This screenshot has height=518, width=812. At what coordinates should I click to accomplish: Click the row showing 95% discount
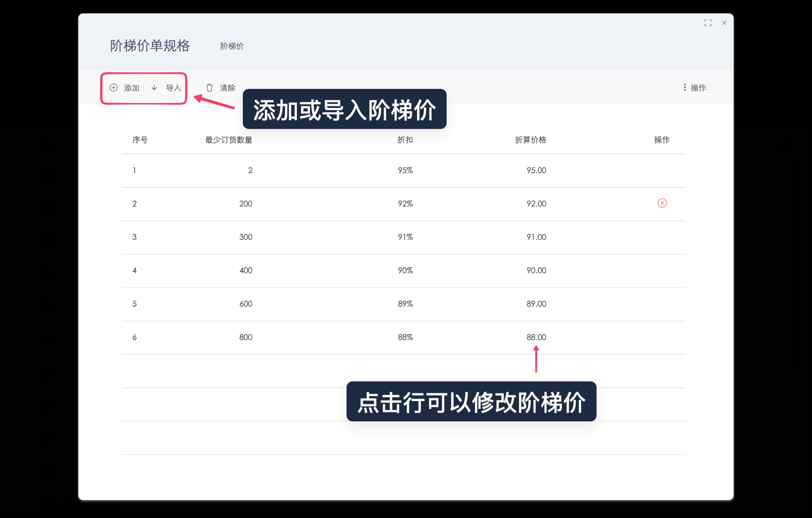click(365, 171)
